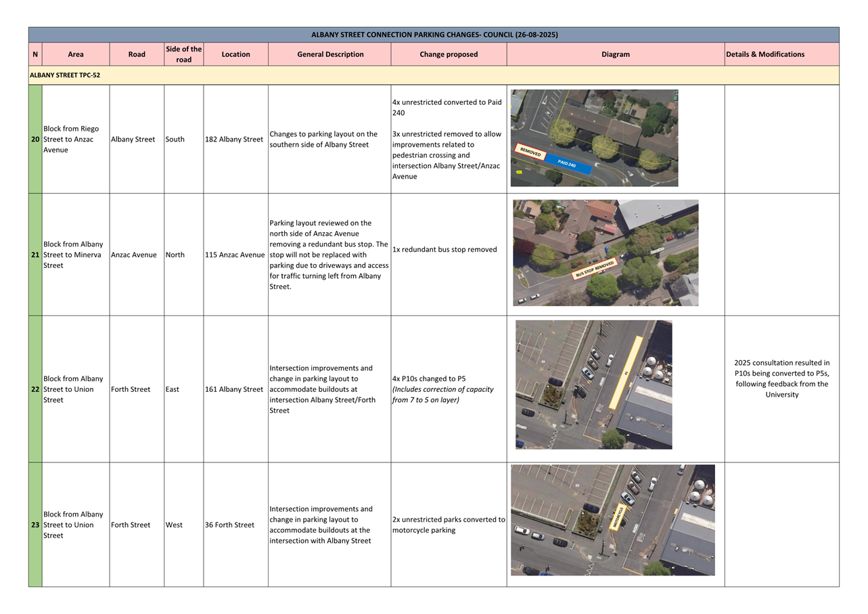This screenshot has height=614, width=868.
Task: Click the BUS STOP REMOVED label
Action: pos(594,269)
